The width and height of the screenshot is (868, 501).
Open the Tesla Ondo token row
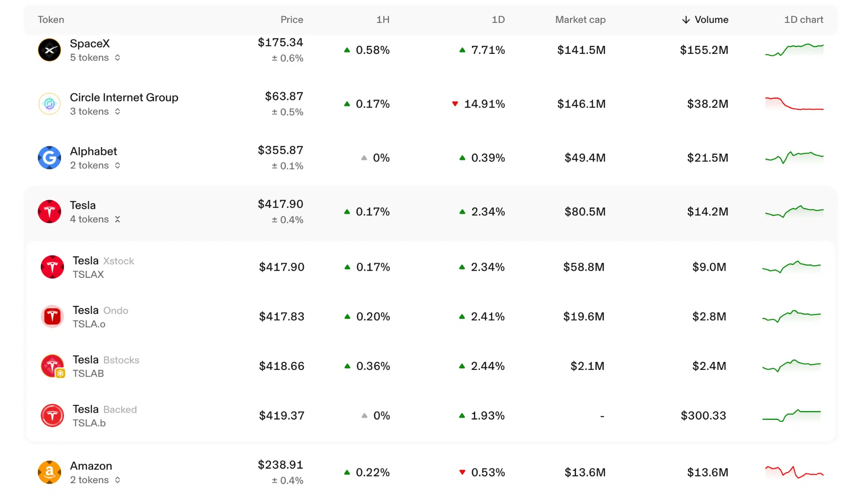point(431,316)
